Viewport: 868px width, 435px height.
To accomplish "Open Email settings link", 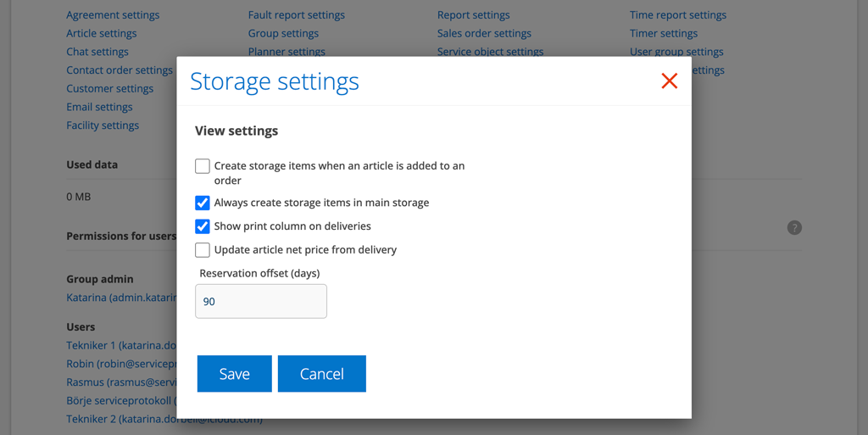I will click(99, 107).
